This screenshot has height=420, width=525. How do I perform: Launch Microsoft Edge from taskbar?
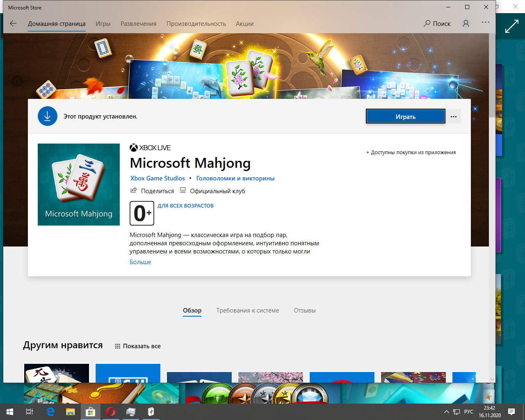[x=50, y=412]
